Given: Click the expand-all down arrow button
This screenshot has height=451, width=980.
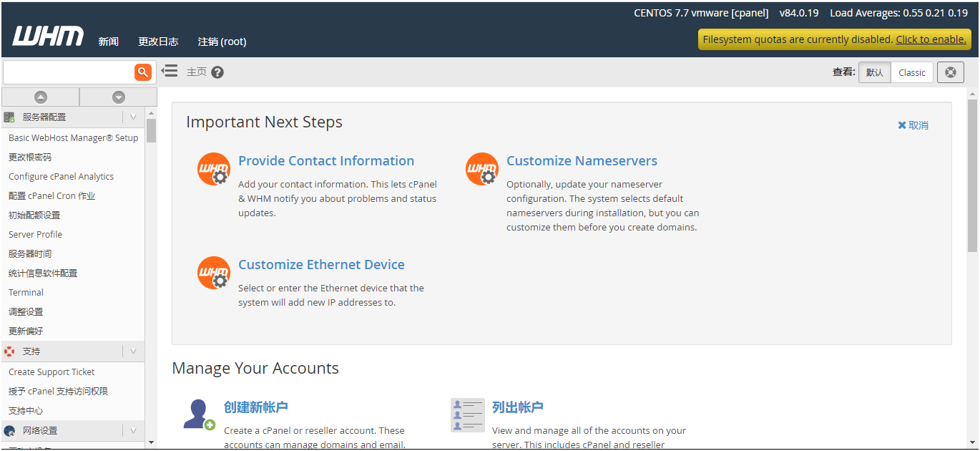Looking at the screenshot, I should pyautogui.click(x=119, y=97).
